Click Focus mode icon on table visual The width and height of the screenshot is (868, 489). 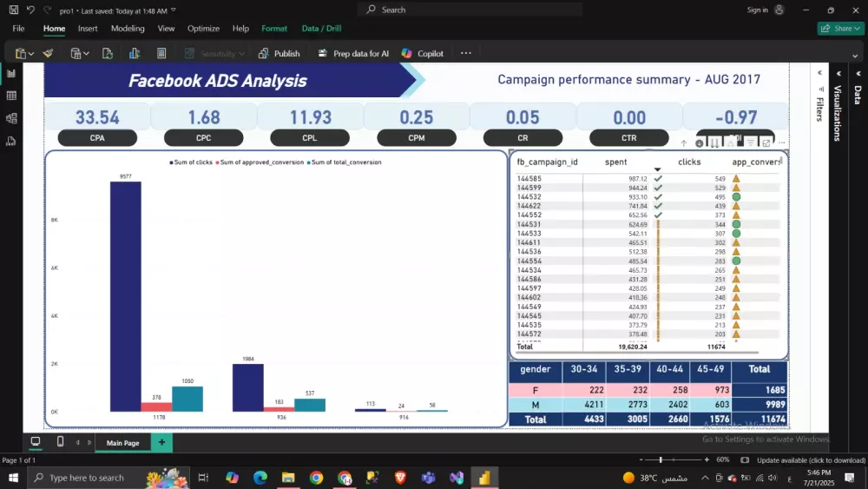click(x=766, y=143)
